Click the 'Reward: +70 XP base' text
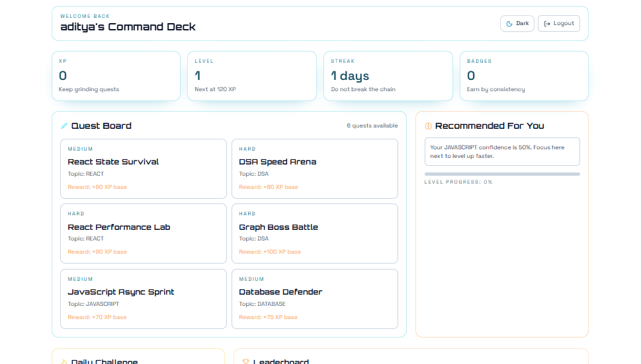The height and width of the screenshot is (364, 641). tap(97, 317)
